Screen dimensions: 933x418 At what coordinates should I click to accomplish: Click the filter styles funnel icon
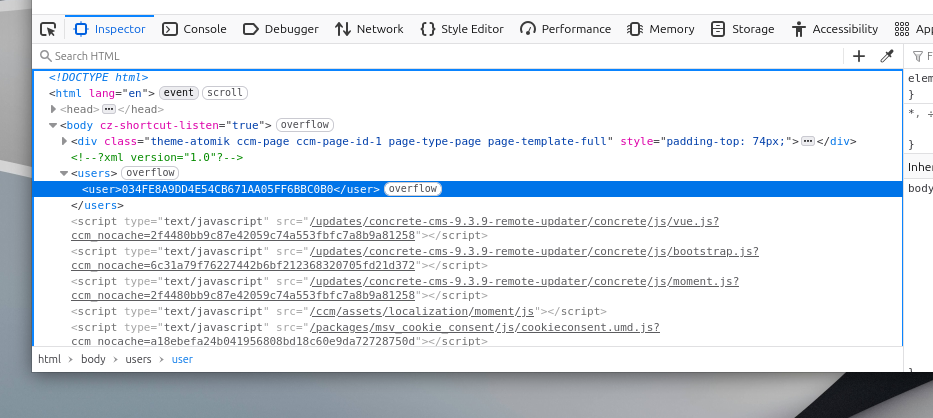pyautogui.click(x=917, y=57)
